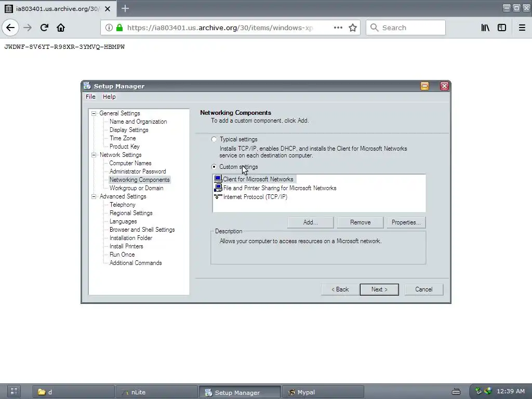Viewport: 532px width, 399px height.
Task: Open the browser home page
Action: [61, 28]
